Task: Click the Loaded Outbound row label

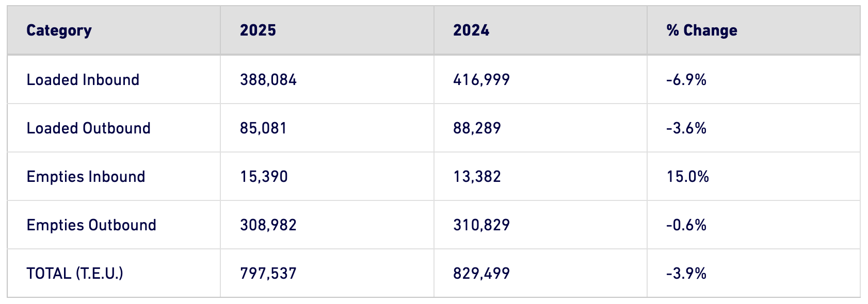Action: coord(89,128)
